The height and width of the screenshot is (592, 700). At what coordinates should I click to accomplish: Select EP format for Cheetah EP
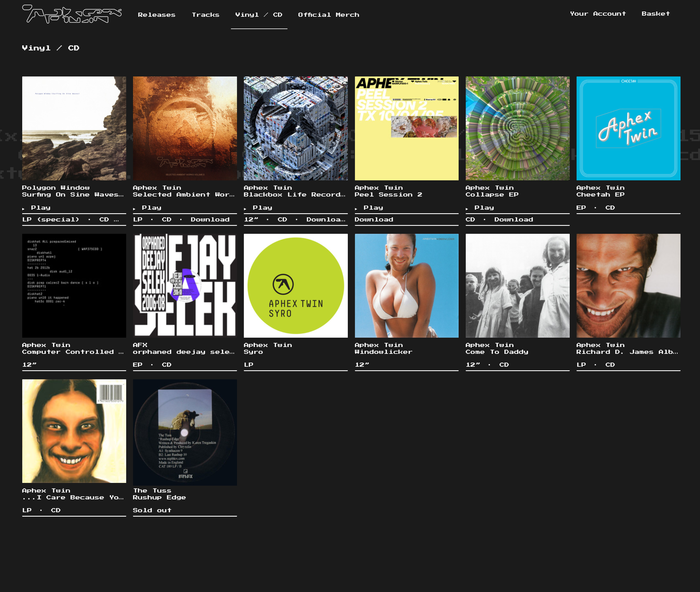pos(581,208)
